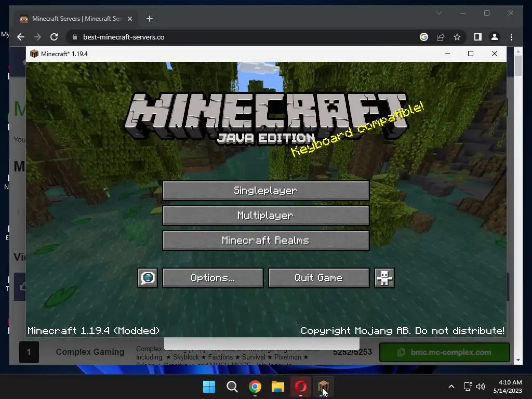Show hidden system tray icons
This screenshot has height=399, width=532.
click(451, 387)
